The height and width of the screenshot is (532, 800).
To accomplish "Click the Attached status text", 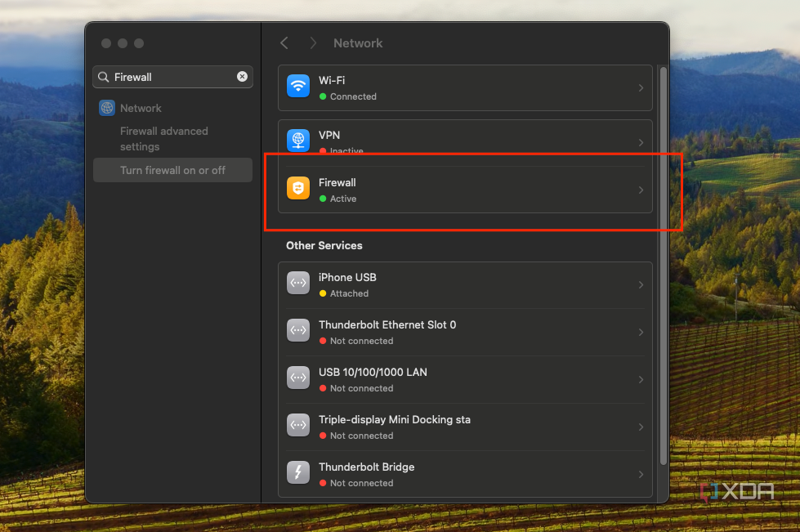I will coord(349,293).
